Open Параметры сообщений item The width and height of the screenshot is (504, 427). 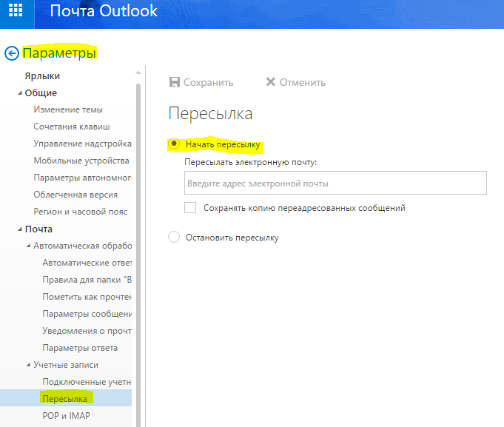click(x=87, y=314)
